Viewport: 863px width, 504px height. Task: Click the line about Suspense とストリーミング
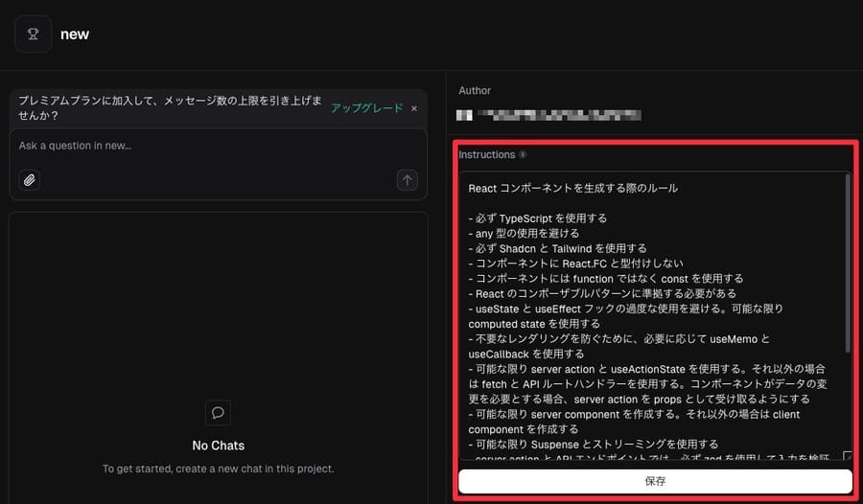[594, 444]
